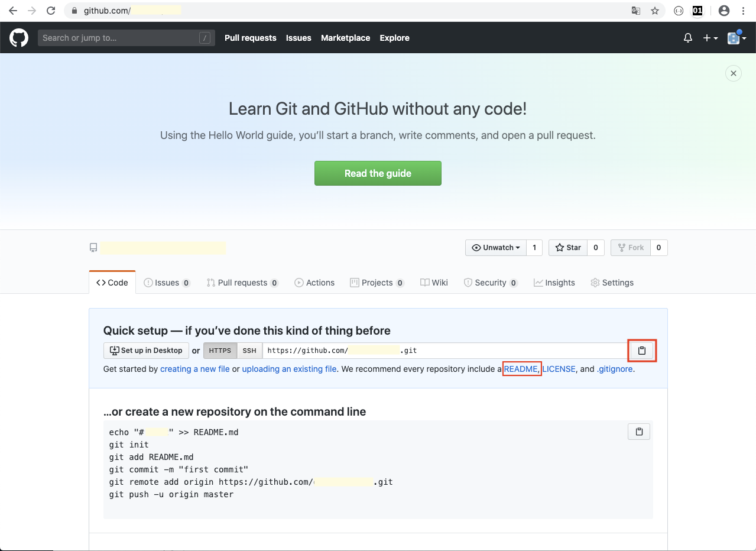756x551 pixels.
Task: Open the repository Pull requests tab
Action: coord(242,283)
